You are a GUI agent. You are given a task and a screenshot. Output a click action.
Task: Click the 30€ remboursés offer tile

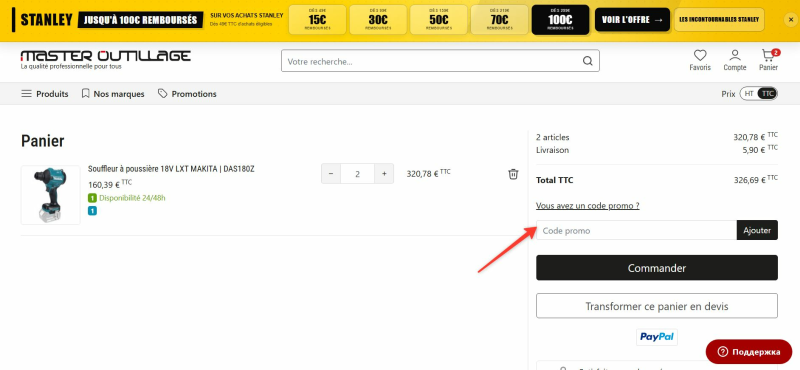tap(378, 20)
